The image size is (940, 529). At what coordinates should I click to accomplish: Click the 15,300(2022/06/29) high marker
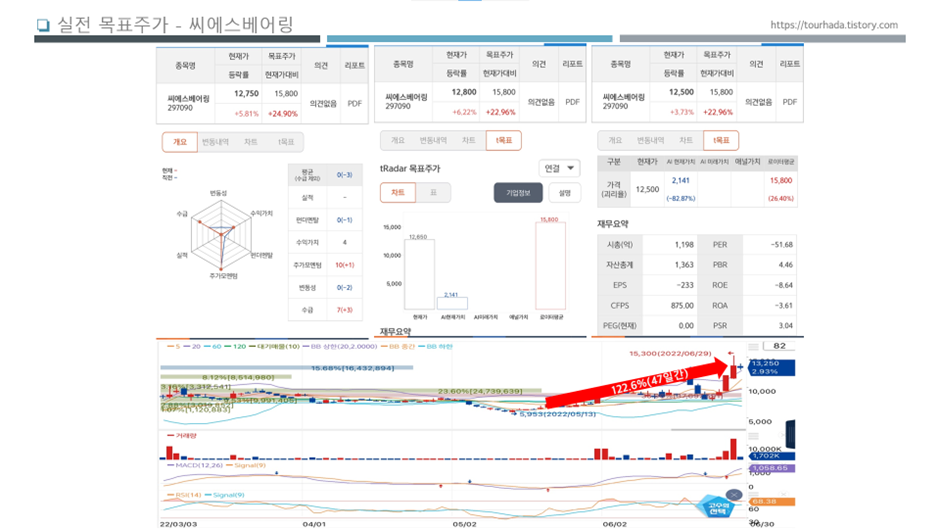(x=670, y=353)
